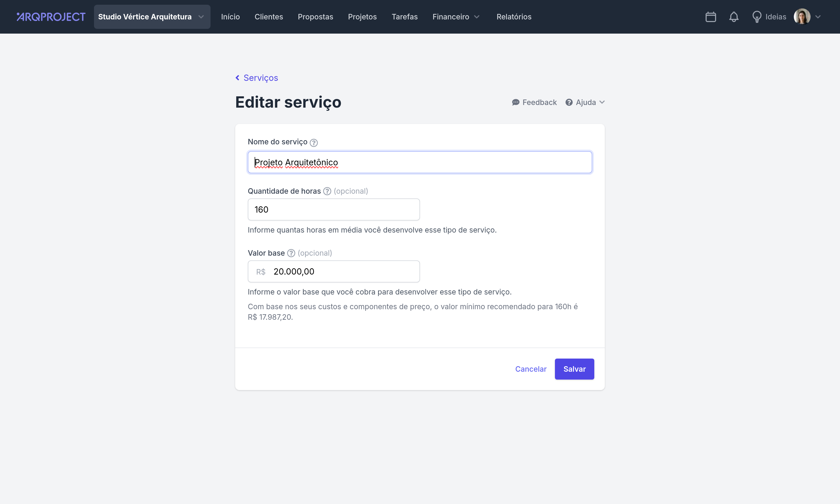The image size is (840, 504).
Task: Click the Feedback speech bubble icon
Action: click(x=515, y=102)
